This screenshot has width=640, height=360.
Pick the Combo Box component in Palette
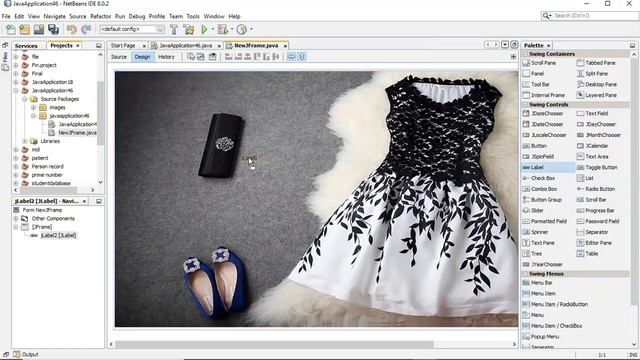(x=540, y=189)
